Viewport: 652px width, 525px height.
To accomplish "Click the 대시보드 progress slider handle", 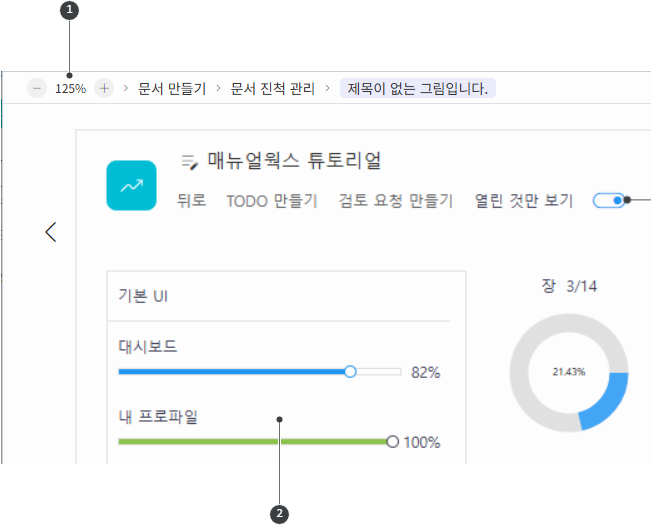I will pos(350,371).
